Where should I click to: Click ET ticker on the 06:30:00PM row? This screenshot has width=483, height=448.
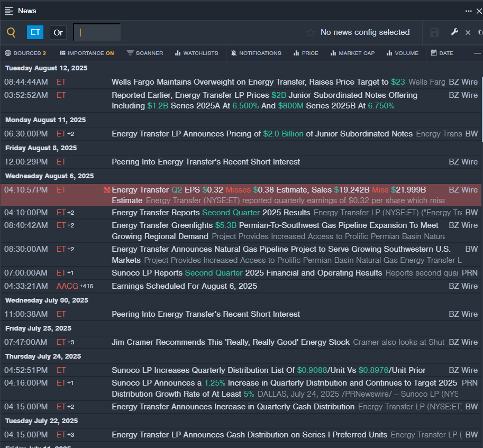[x=61, y=134]
